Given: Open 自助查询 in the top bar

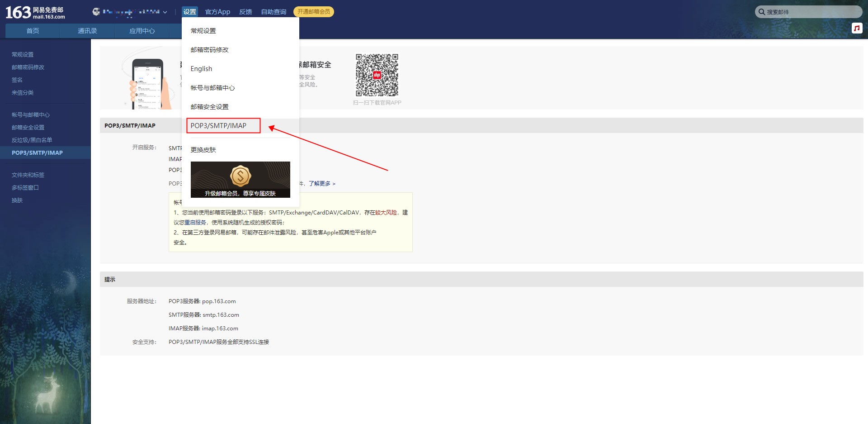Looking at the screenshot, I should click(x=274, y=12).
